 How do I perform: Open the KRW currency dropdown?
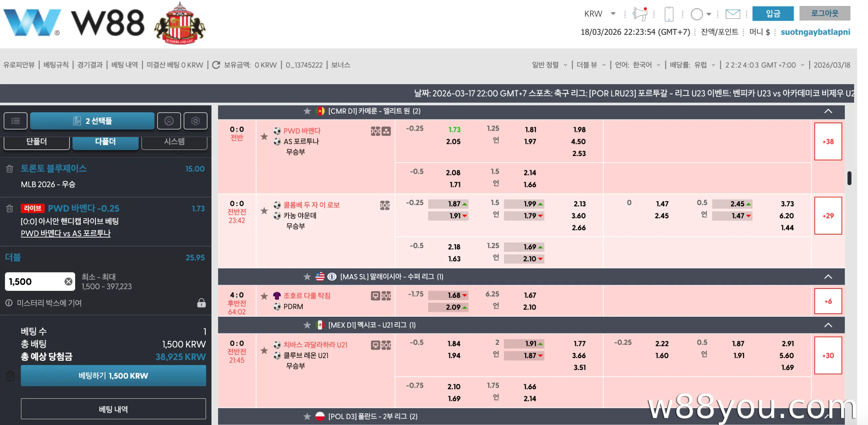[x=600, y=14]
